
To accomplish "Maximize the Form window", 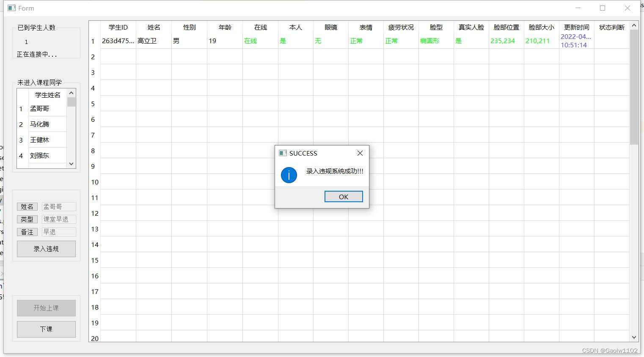I will click(603, 8).
